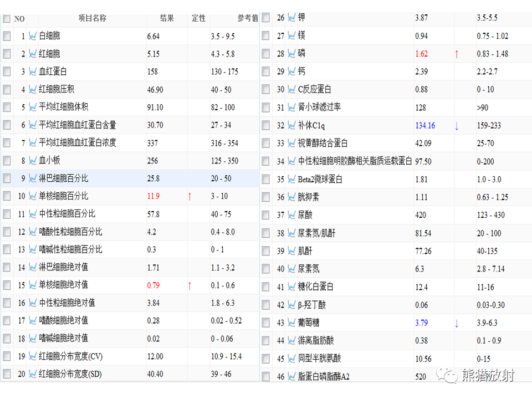The height and width of the screenshot is (399, 532).
Task: Open trend chart icon for 单核细胞绝对值
Action: tap(33, 285)
